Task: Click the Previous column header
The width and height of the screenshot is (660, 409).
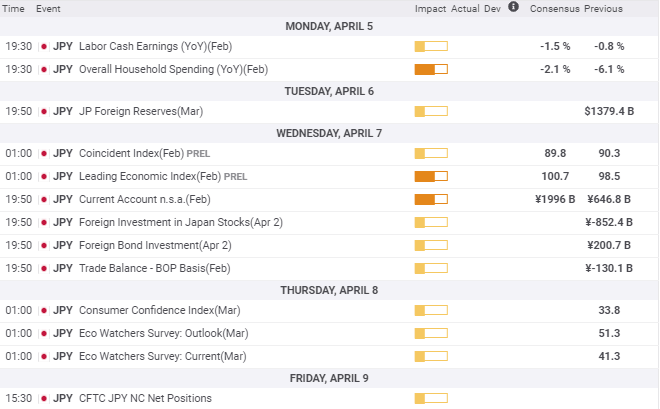Action: click(604, 9)
